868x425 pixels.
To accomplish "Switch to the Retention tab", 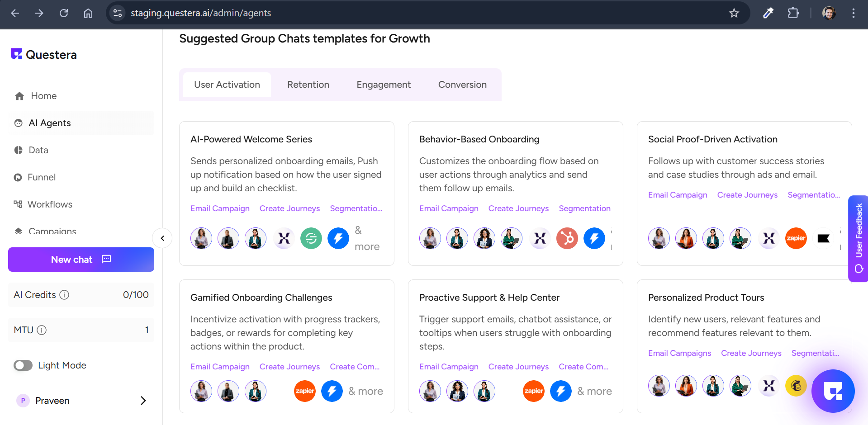I will tap(308, 85).
